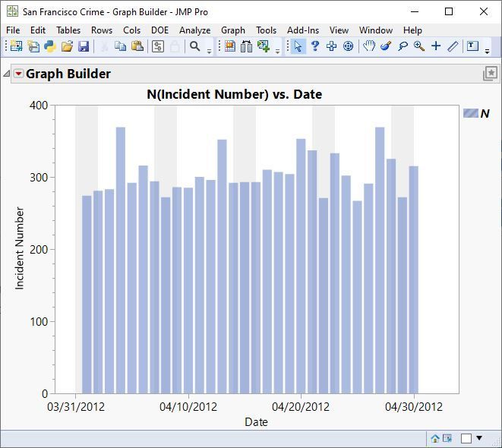Collapse the Graph Builder outline disclosure triangle
The image size is (502, 448).
[x=6, y=74]
